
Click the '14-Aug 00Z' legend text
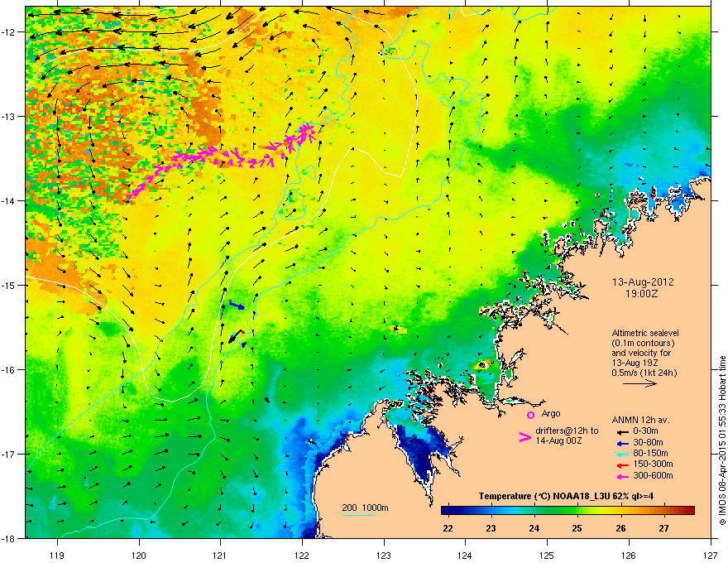coord(558,440)
